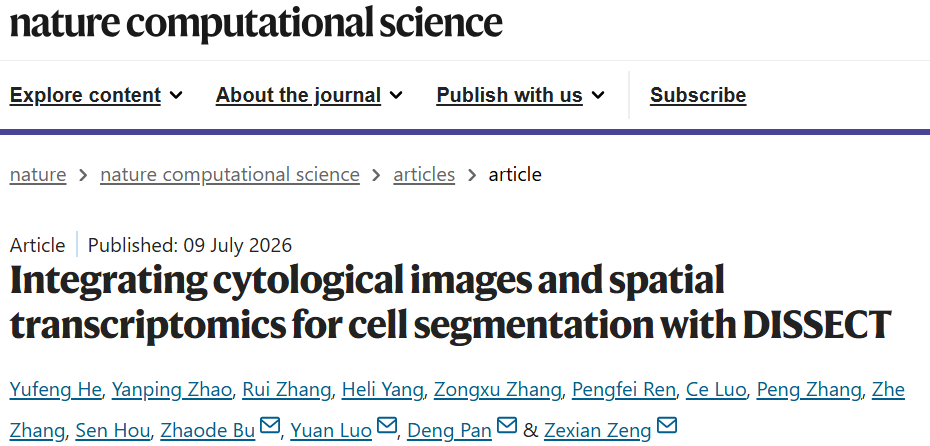Expand the Explore content chevron
Screen dimensions: 930x446
(176, 95)
